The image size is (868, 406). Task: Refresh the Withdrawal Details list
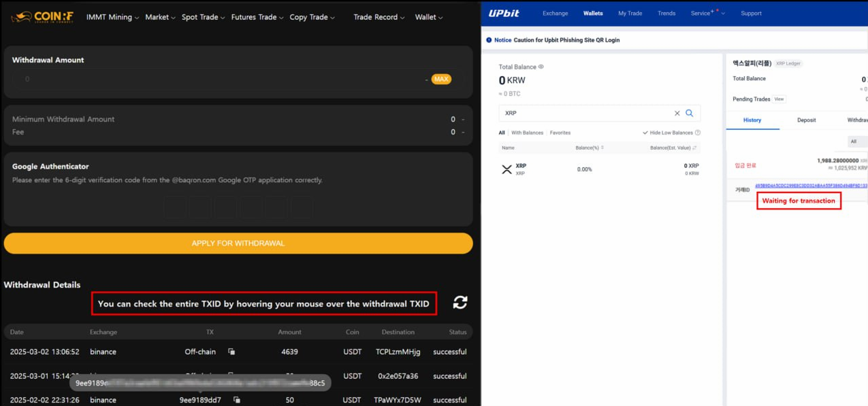coord(460,303)
